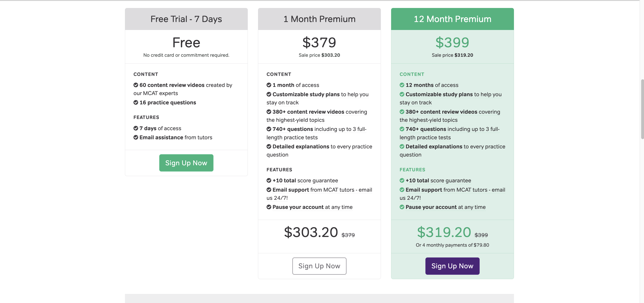The width and height of the screenshot is (644, 303).
Task: Click the Free Trial - 7 Days header
Action: [186, 19]
